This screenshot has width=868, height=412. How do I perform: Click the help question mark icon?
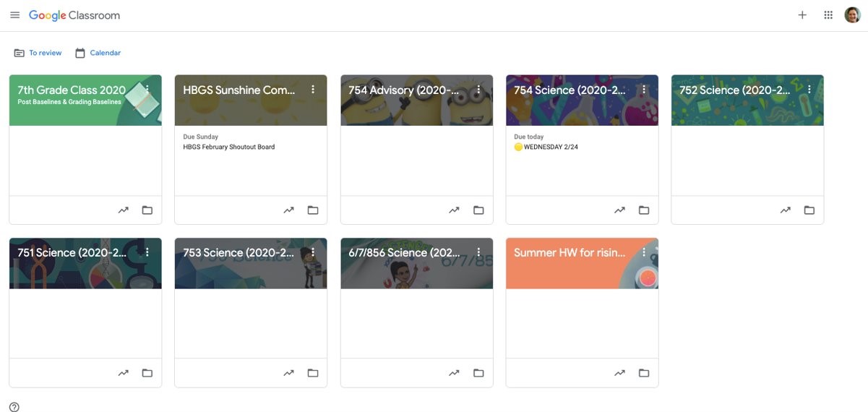click(14, 407)
